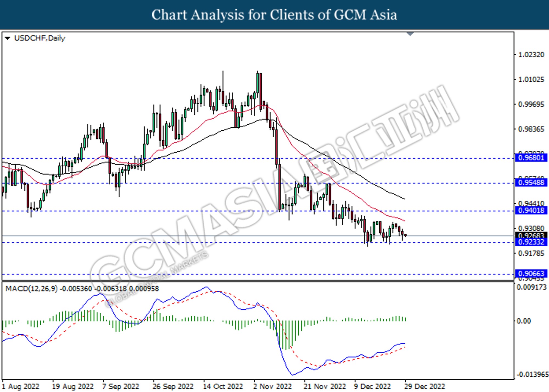Open the USDCHF,Daily chart dropdown arrow

[8, 38]
